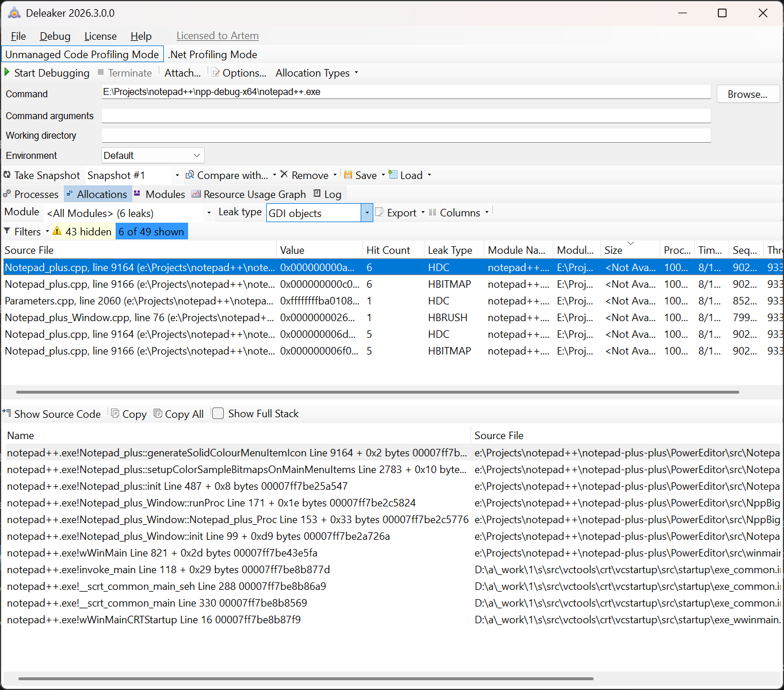Click the Terminate stop icon
The width and height of the screenshot is (784, 690).
(101, 73)
